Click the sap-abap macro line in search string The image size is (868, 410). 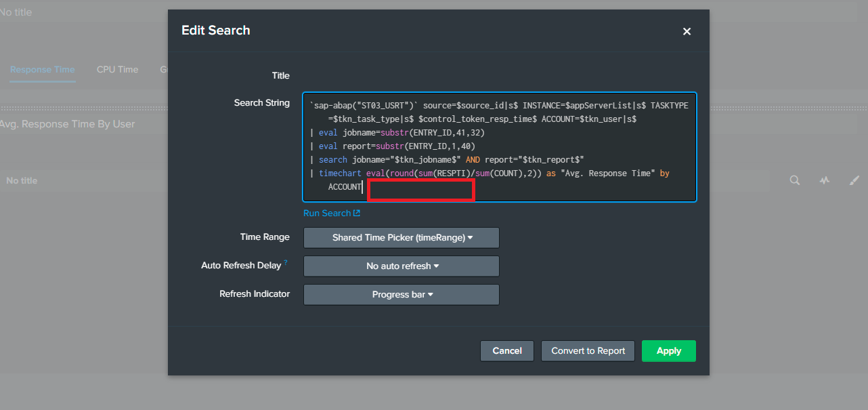(366, 106)
